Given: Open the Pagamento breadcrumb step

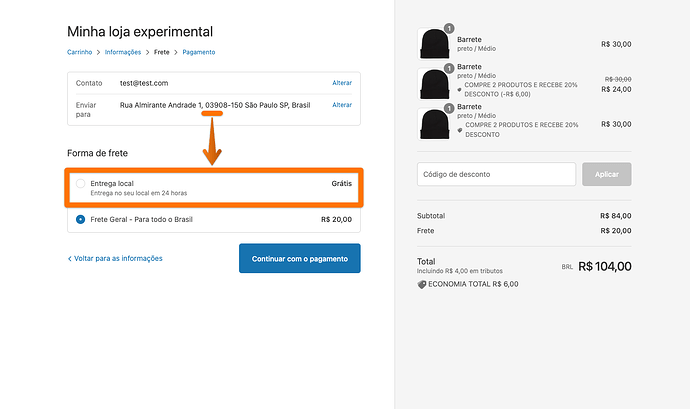Looking at the screenshot, I should 198,52.
